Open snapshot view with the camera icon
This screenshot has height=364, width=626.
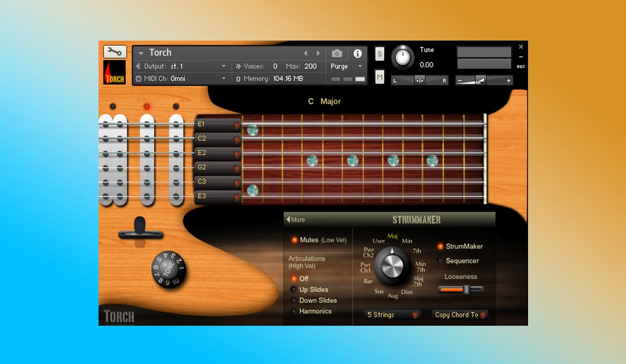(337, 53)
